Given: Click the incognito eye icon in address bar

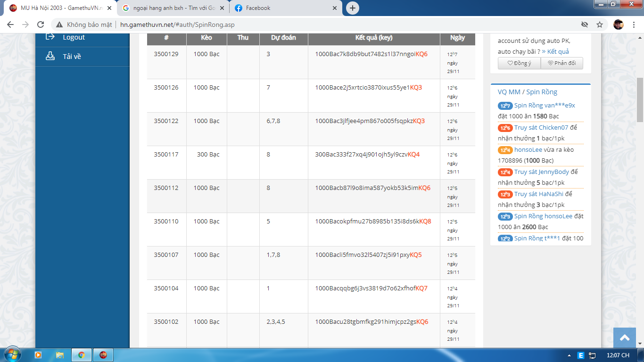Looking at the screenshot, I should [585, 25].
